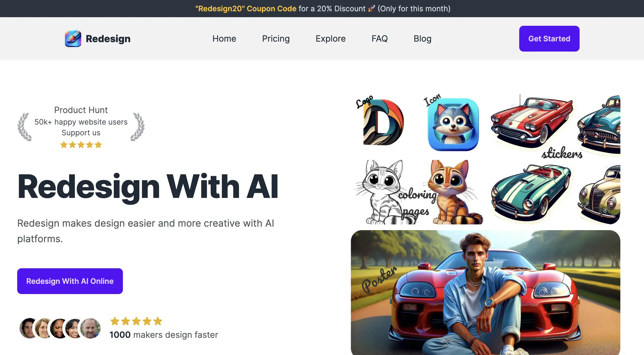Click the Get Started button

coord(549,39)
